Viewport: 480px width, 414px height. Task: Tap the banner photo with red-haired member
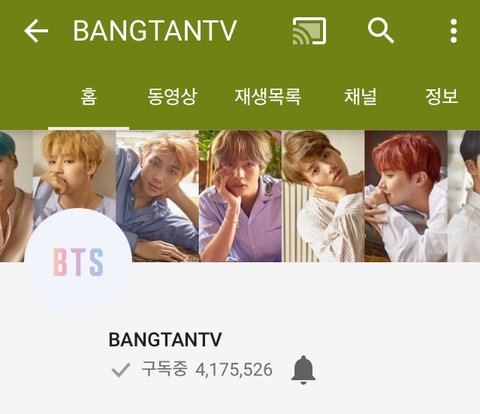pyautogui.click(x=406, y=196)
